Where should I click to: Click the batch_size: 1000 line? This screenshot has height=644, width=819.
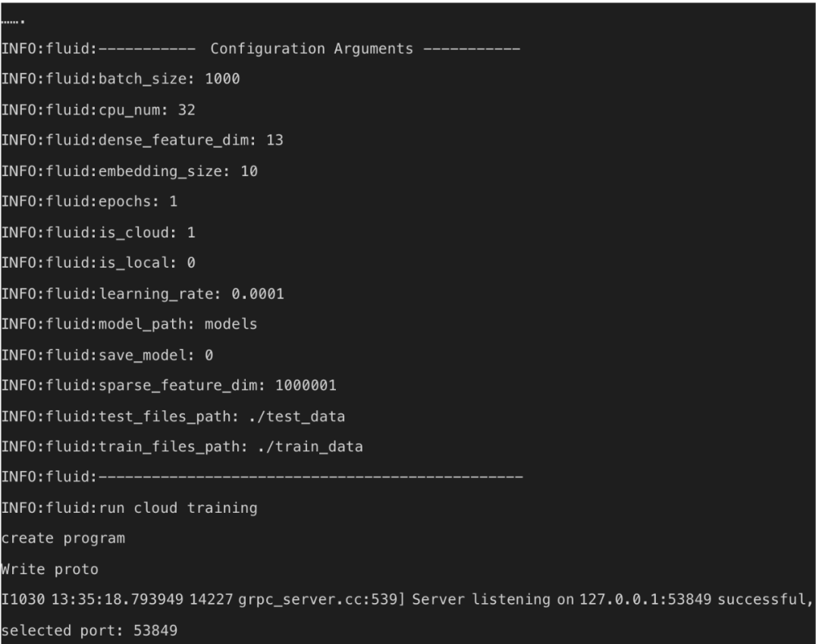[x=121, y=80]
